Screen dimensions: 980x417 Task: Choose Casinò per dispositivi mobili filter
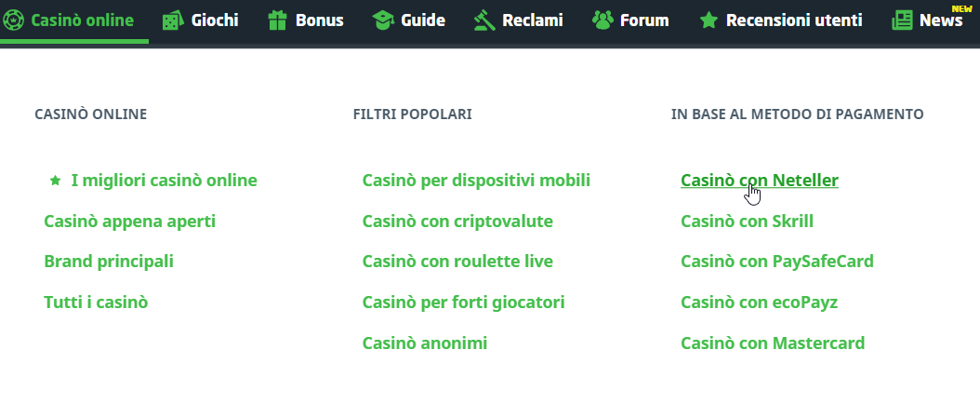point(476,181)
